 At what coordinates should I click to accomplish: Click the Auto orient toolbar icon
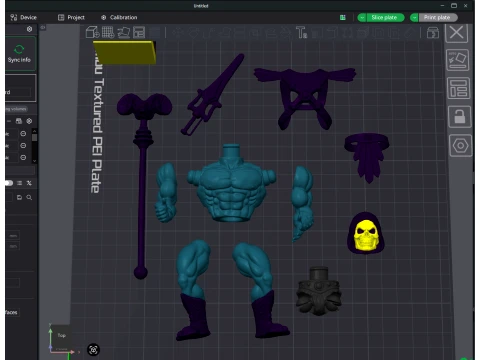point(124,32)
